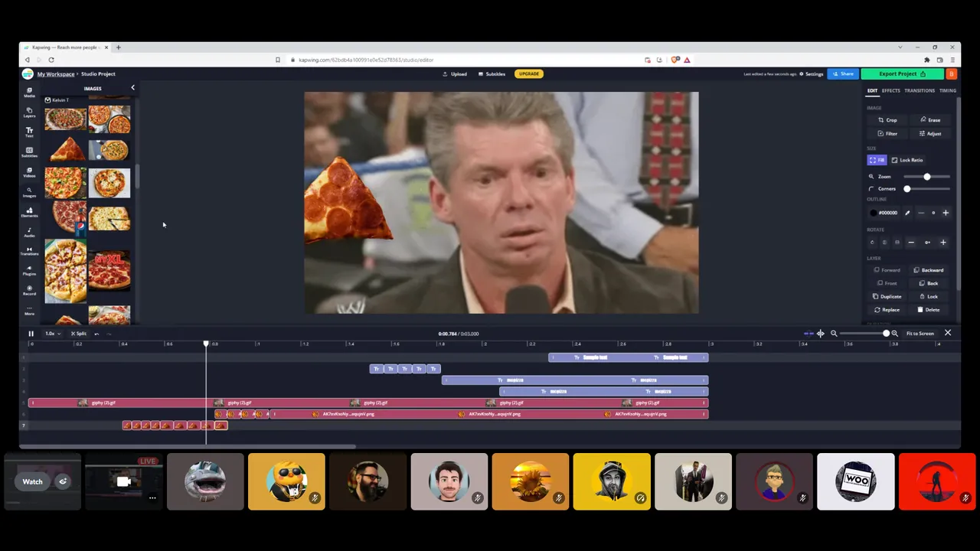
Task: Open the Videos panel in left sidebar
Action: point(29,171)
